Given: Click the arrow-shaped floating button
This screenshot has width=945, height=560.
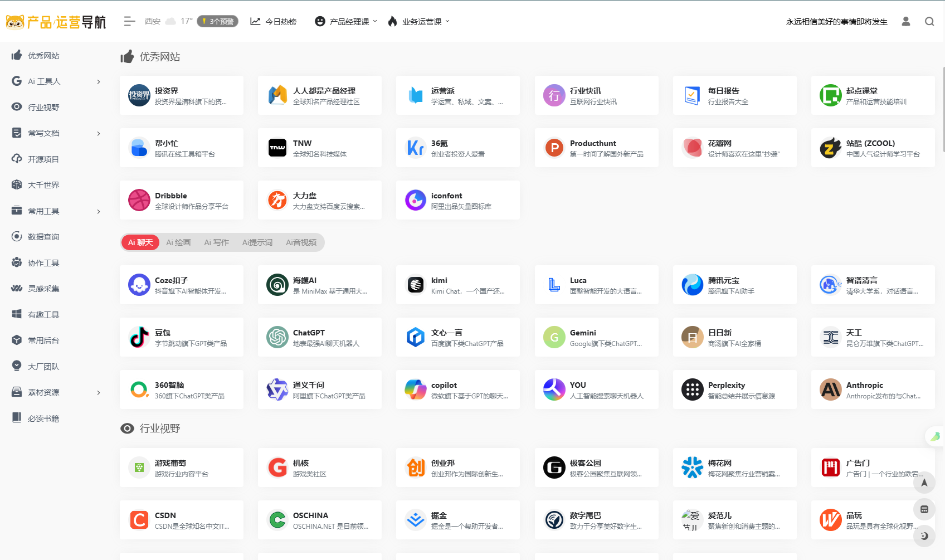Looking at the screenshot, I should (x=924, y=483).
